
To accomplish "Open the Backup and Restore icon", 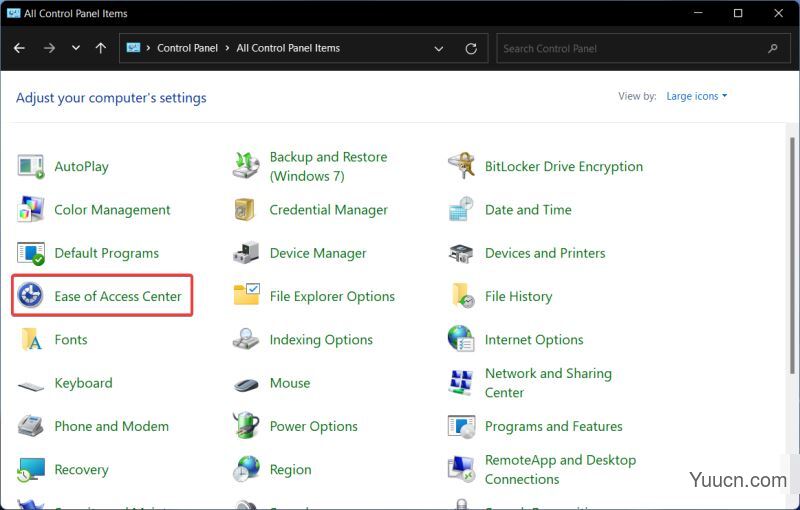I will (x=246, y=166).
